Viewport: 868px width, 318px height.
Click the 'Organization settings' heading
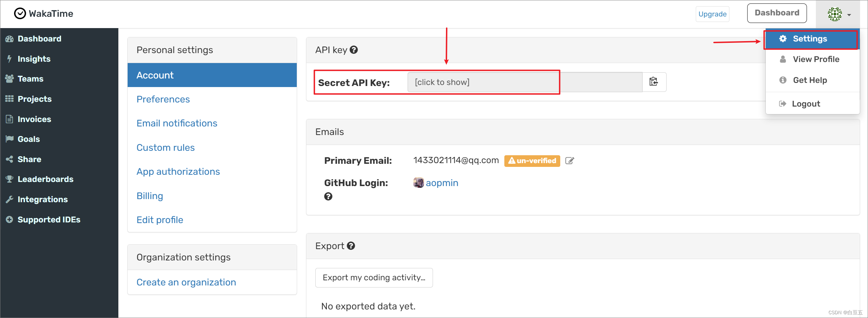point(184,257)
